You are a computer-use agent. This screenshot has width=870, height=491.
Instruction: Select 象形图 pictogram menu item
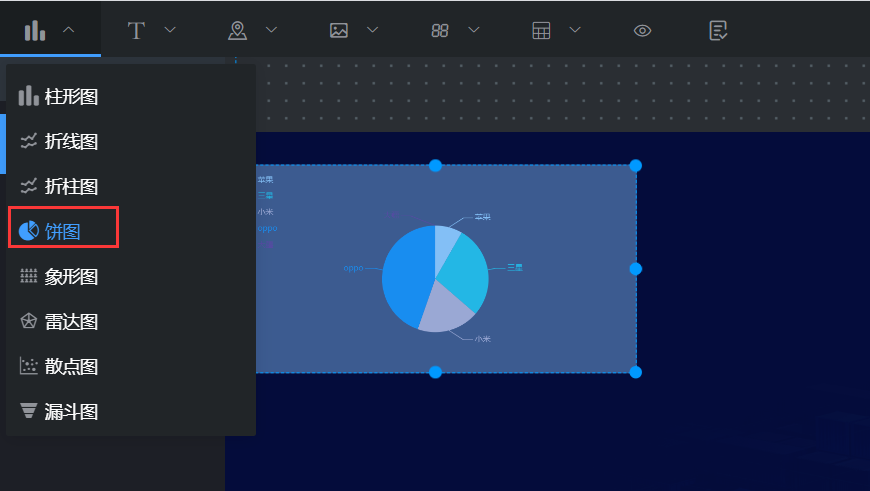pos(131,276)
